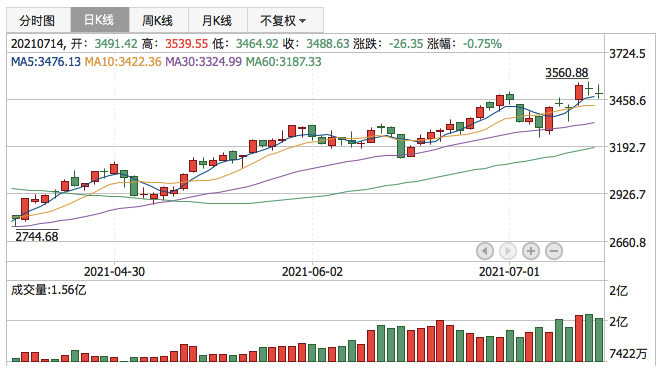Image resolution: width=661 pixels, height=373 pixels.
Task: Click the 2021-07-01 date axis label
Action: coord(509,272)
